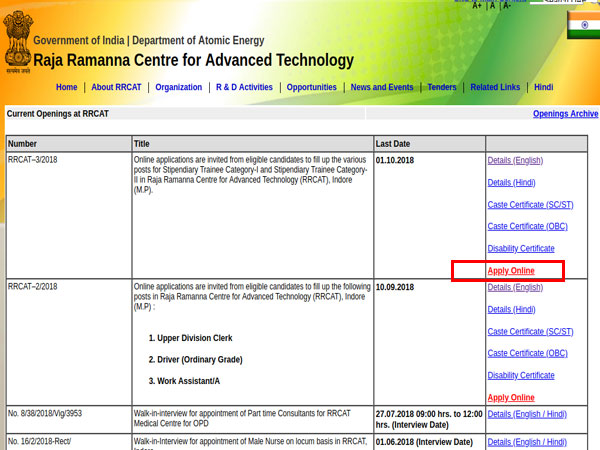Click the Indian flag image
Image resolution: width=600 pixels, height=450 pixels.
[583, 25]
